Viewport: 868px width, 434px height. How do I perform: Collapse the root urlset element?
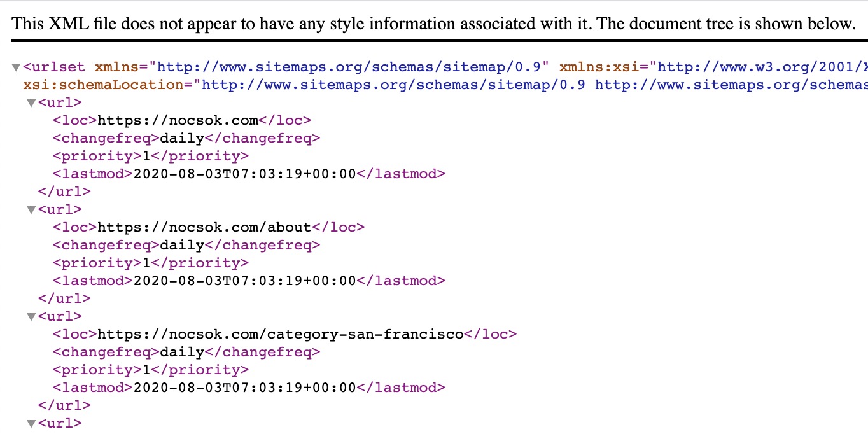pos(16,67)
